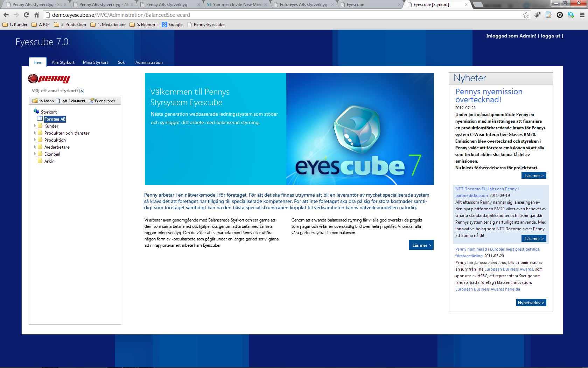Click Läs mer below the welcome text

(421, 245)
